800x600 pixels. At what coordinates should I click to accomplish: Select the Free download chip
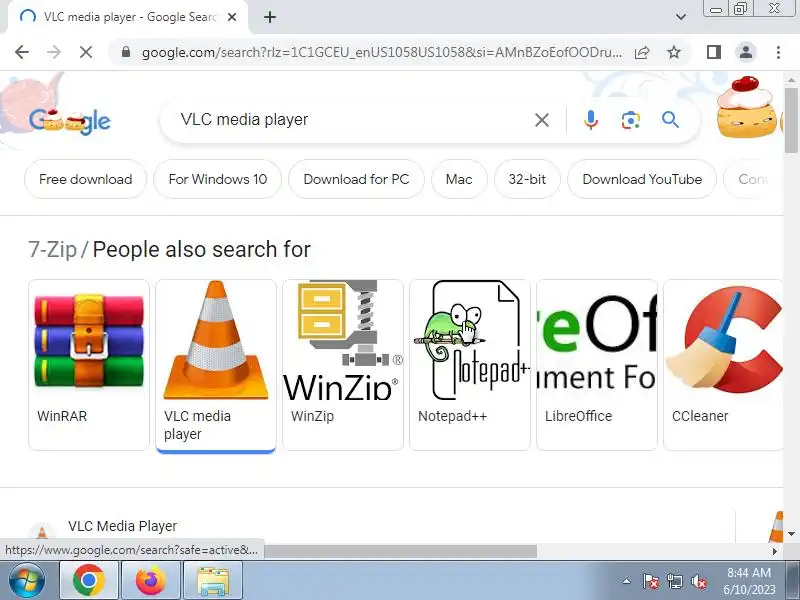[86, 180]
